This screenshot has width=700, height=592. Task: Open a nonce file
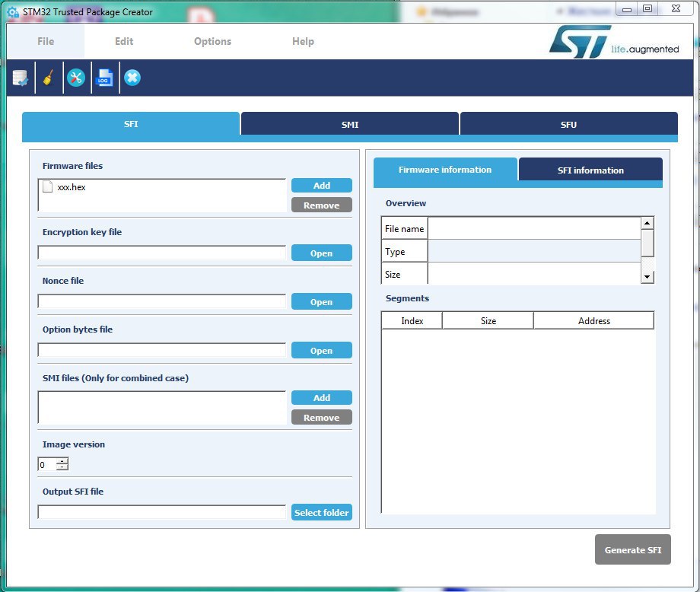(321, 301)
